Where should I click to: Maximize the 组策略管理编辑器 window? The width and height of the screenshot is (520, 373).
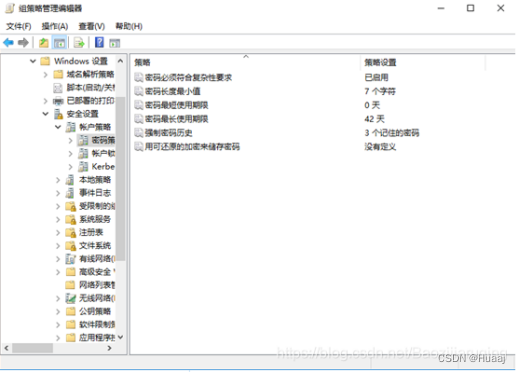coord(470,8)
